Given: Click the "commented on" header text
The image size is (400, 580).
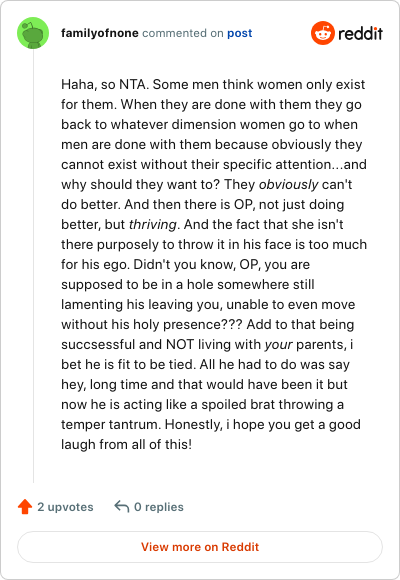Looking at the screenshot, I should click(x=183, y=33).
